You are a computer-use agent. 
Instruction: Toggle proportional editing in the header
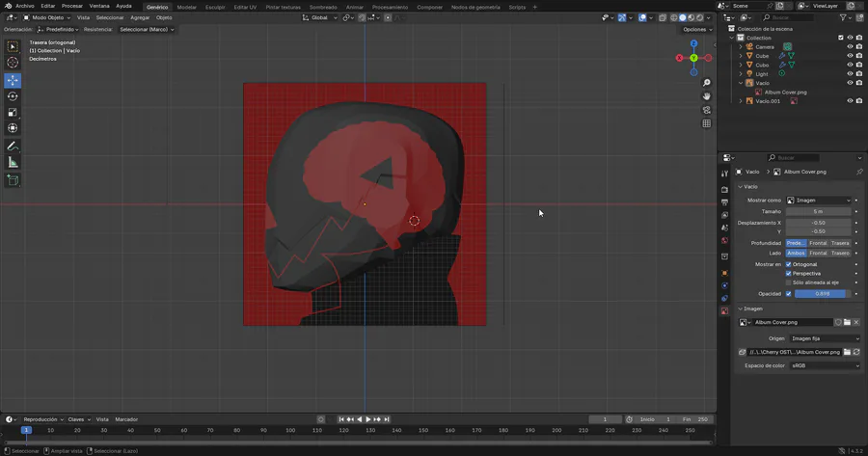tap(388, 17)
